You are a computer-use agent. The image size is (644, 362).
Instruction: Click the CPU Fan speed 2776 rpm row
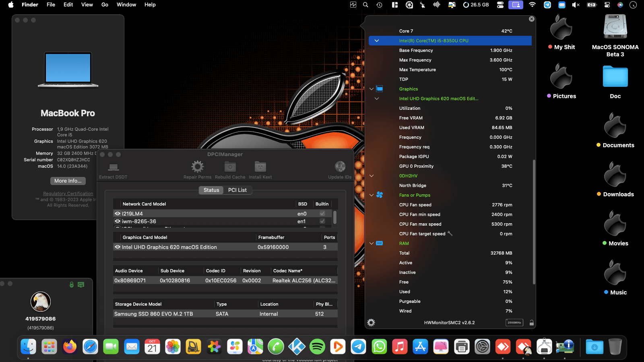[450, 205]
